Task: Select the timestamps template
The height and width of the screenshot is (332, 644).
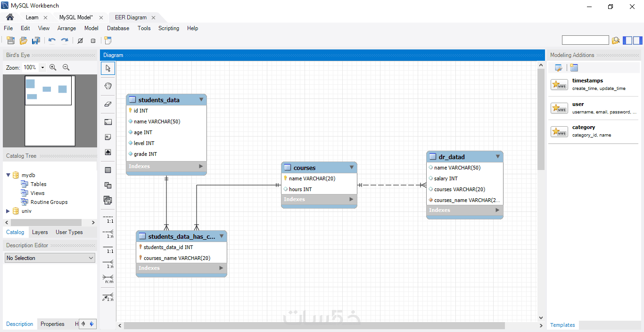Action: 593,85
